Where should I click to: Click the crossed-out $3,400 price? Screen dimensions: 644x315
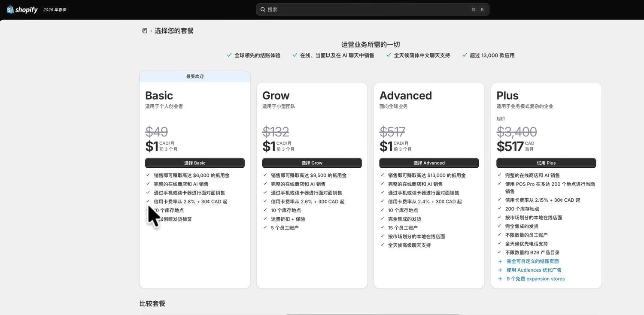pos(517,131)
